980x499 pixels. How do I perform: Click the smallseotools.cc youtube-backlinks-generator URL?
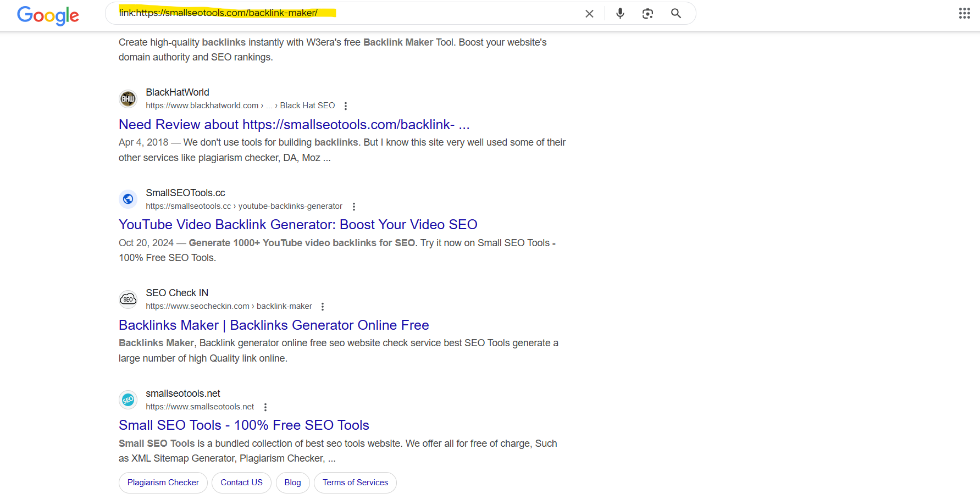244,206
